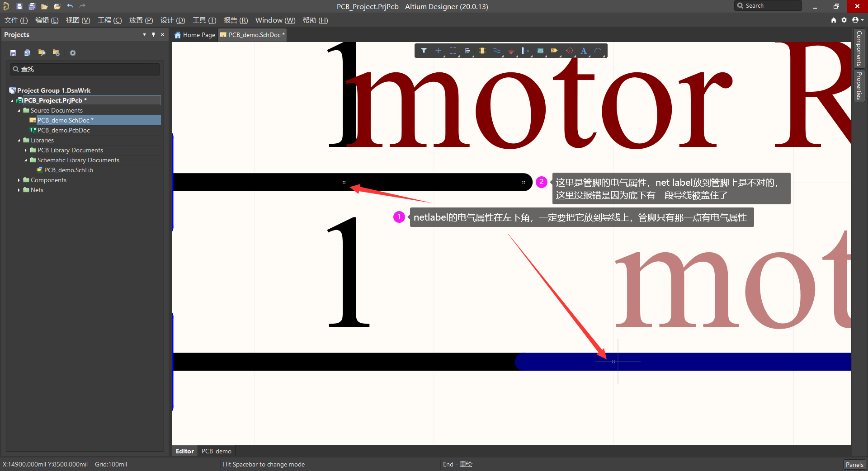Screen dimensions: 868x471
Task: Select the Place Part tool
Action: pos(482,51)
